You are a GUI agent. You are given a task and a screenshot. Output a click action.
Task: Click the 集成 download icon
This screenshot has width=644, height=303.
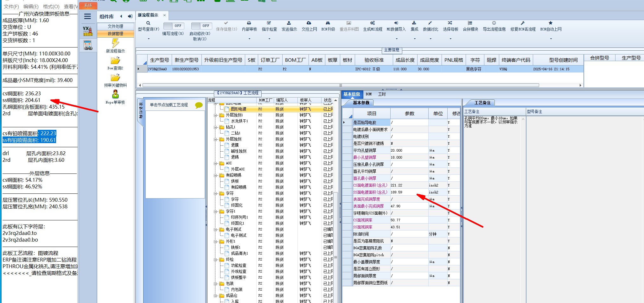[414, 23]
